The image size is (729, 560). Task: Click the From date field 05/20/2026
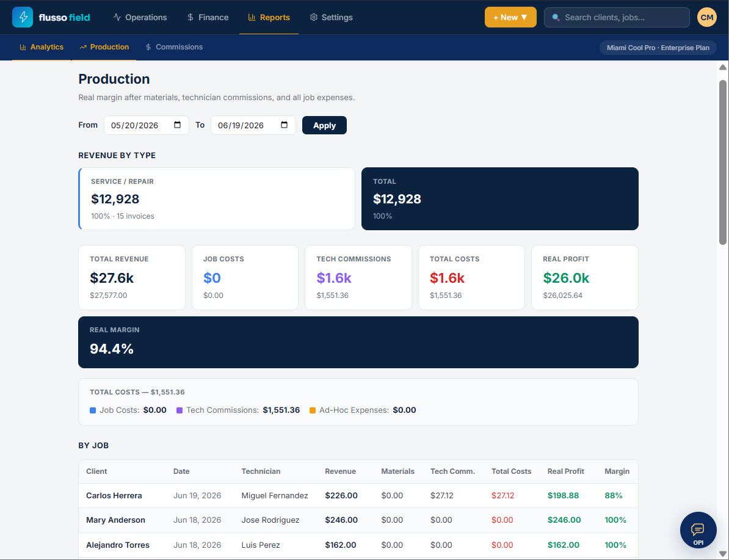point(146,125)
